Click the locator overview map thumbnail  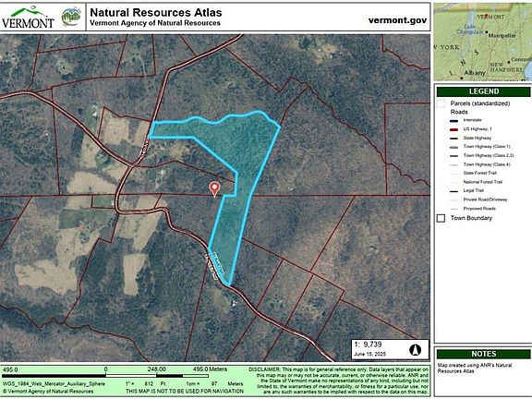482,42
